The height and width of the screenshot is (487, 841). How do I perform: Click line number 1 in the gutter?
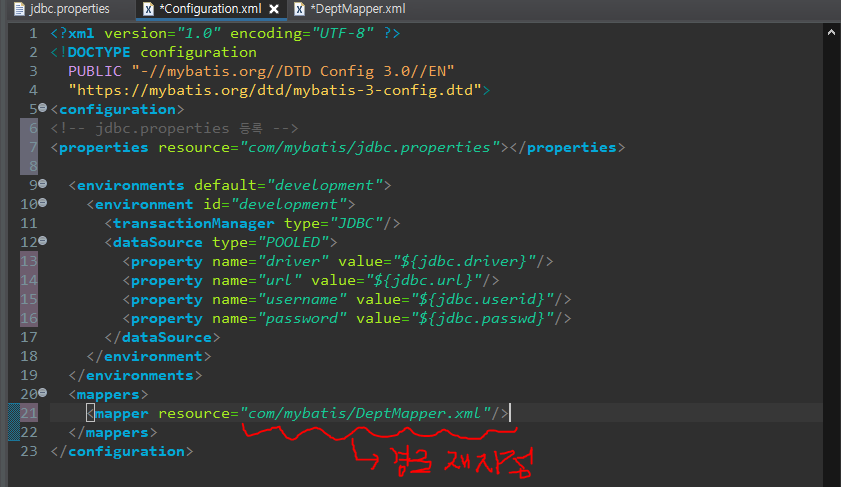[33, 33]
